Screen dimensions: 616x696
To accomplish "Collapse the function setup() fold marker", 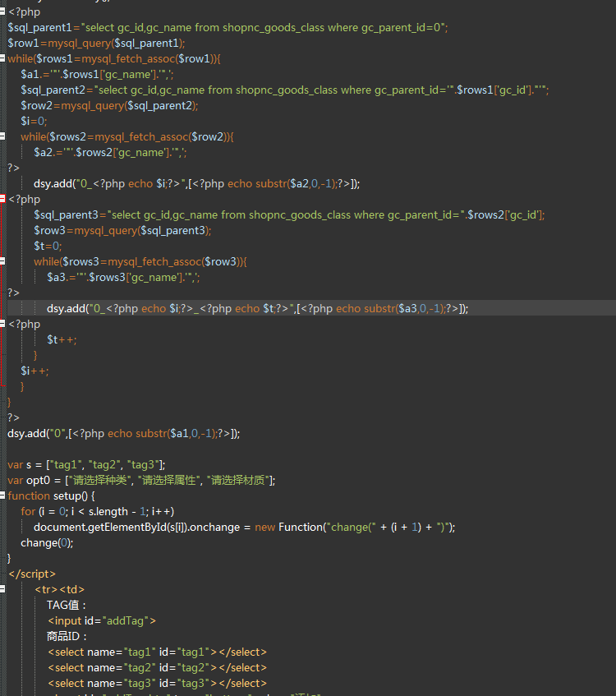I will (2, 495).
